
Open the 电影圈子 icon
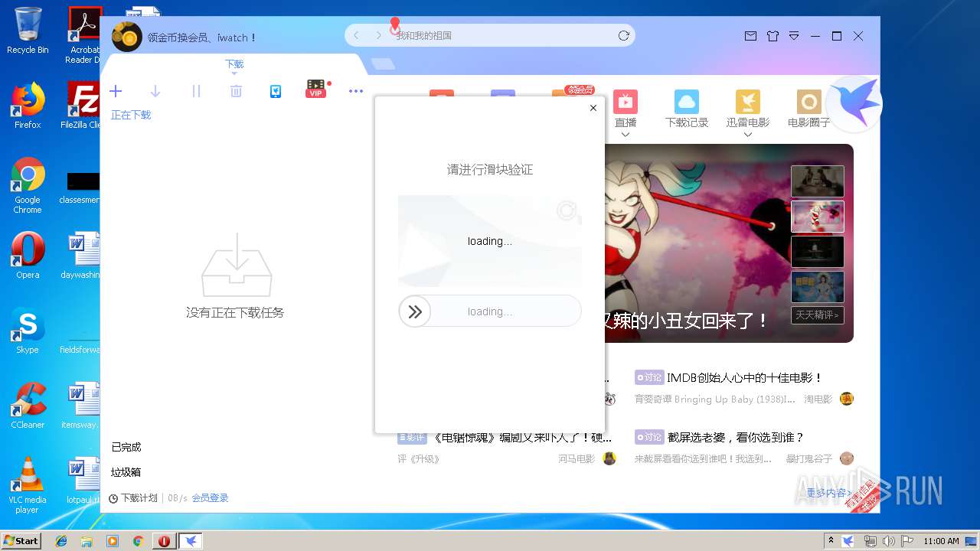809,102
